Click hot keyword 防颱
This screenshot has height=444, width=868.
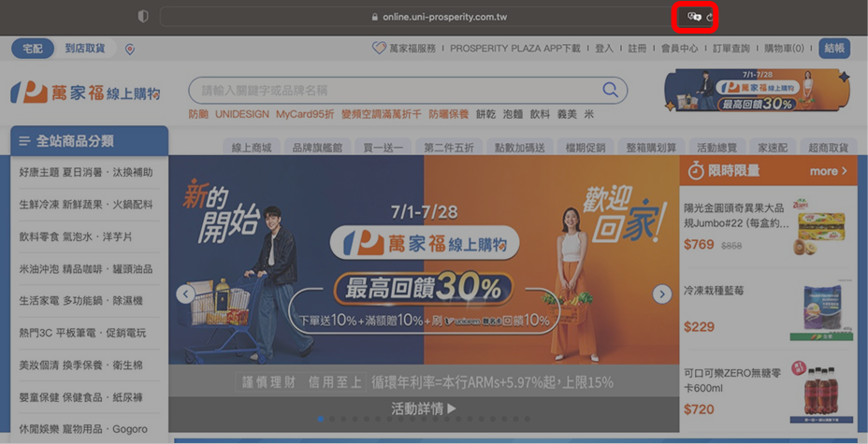coord(198,114)
